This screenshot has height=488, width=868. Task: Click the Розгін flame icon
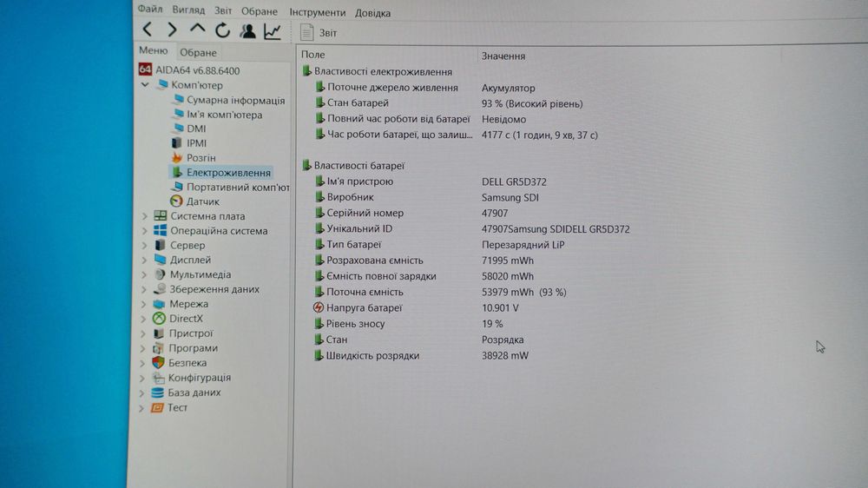coord(176,158)
